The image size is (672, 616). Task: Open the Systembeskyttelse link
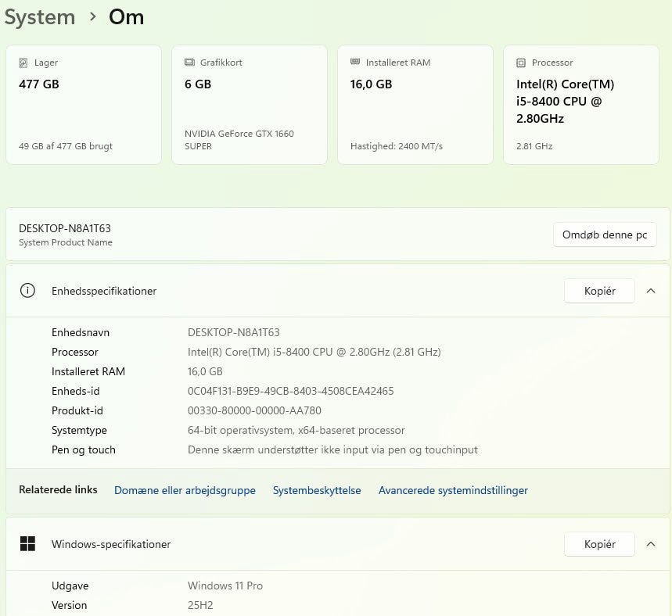(317, 490)
